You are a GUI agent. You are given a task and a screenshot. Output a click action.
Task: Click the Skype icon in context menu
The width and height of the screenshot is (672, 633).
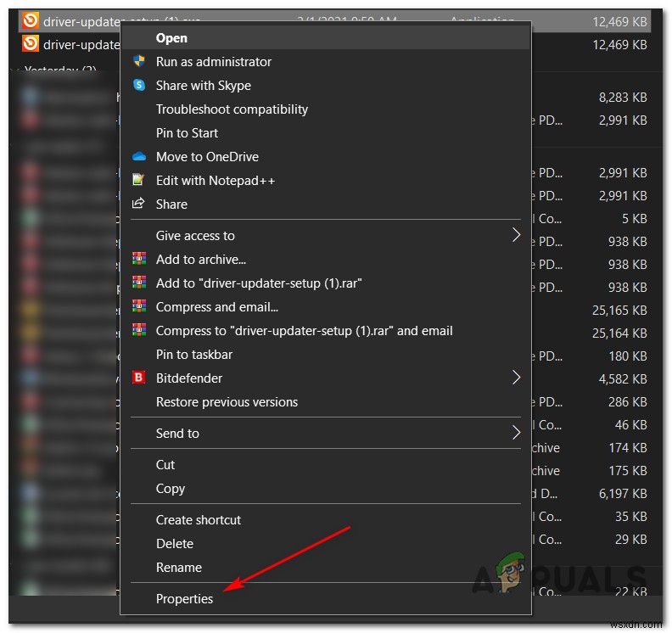pos(139,85)
